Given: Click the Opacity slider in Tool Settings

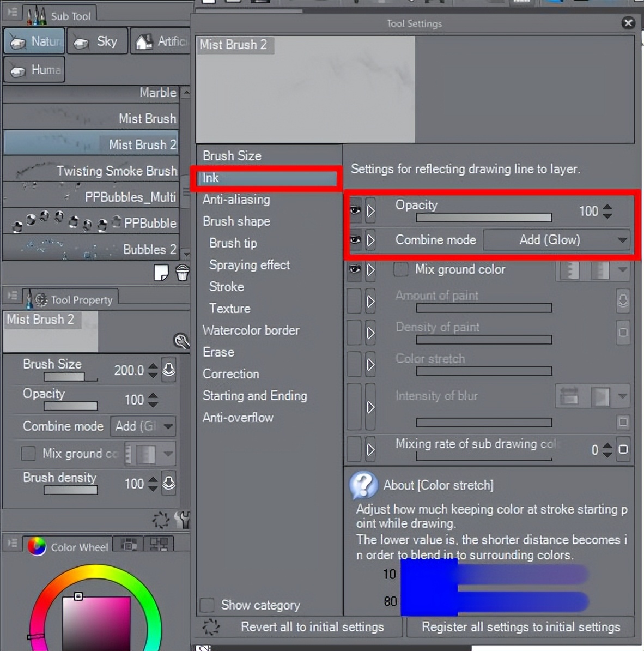Looking at the screenshot, I should (x=484, y=218).
